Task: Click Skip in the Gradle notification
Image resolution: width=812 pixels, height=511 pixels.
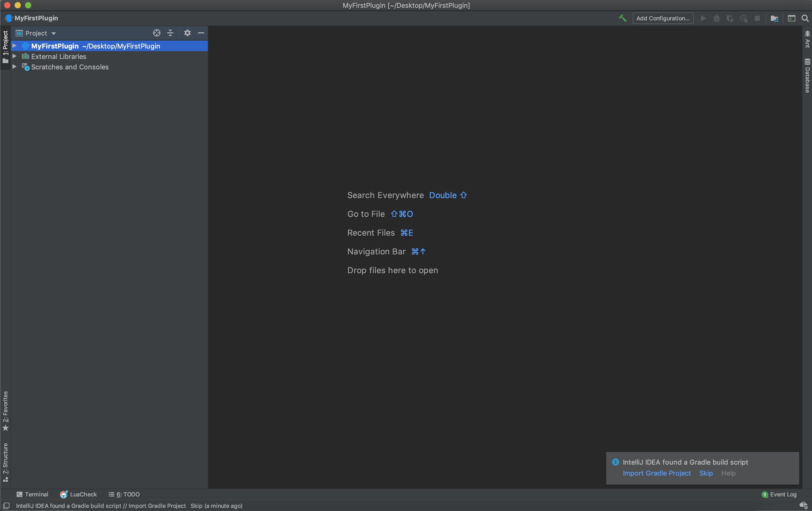Action: coord(706,473)
